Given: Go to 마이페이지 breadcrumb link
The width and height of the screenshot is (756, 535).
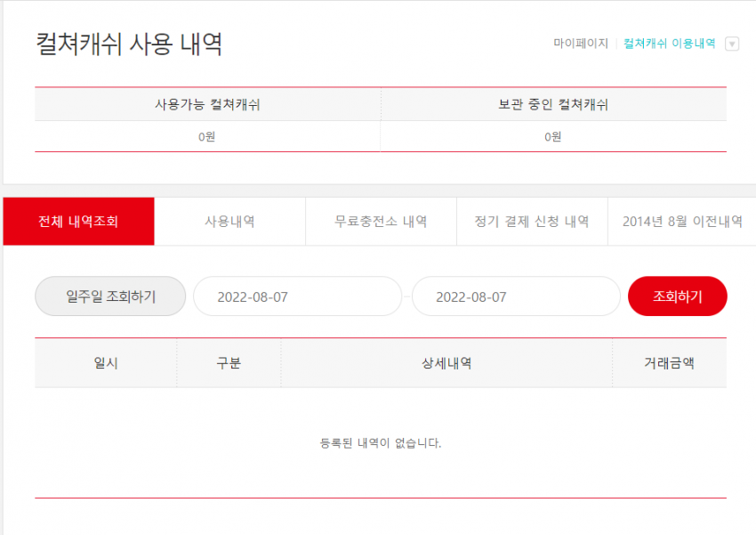Looking at the screenshot, I should [x=581, y=44].
